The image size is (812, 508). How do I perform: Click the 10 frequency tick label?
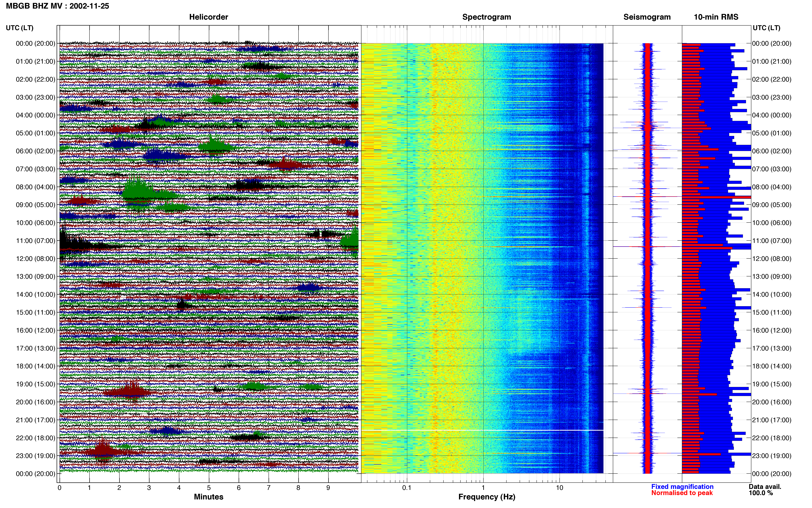(559, 487)
